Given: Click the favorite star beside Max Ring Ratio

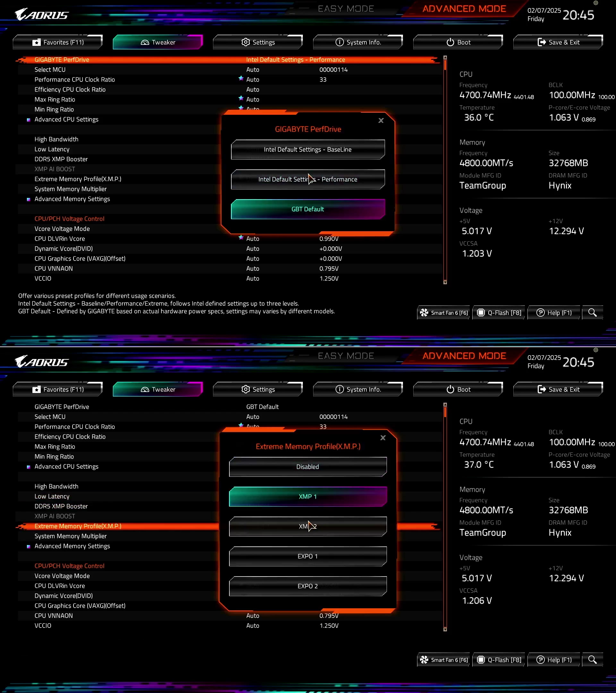Looking at the screenshot, I should [241, 98].
